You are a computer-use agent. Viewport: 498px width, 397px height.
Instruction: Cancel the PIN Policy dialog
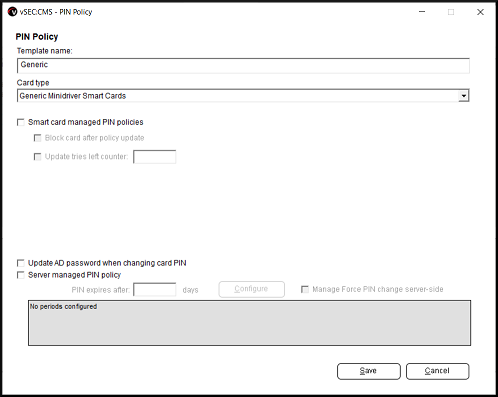[437, 371]
